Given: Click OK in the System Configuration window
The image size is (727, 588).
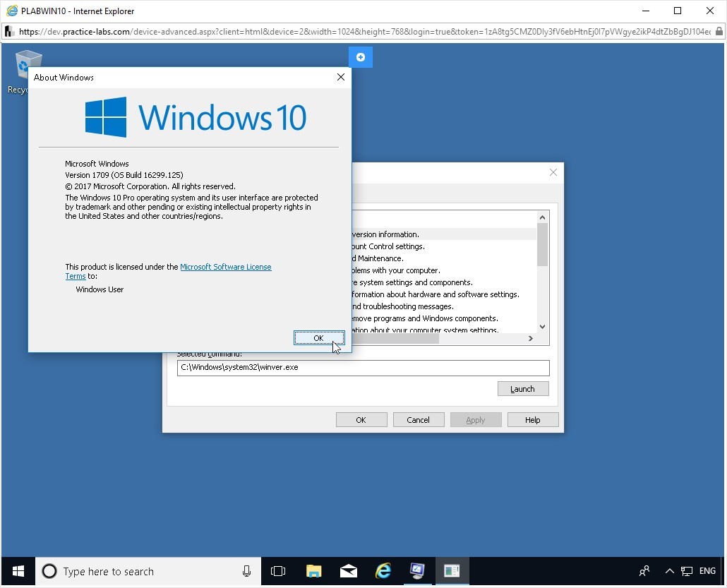Looking at the screenshot, I should 361,420.
